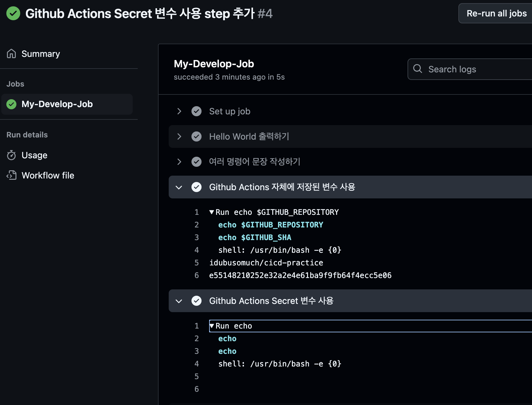Click line number 2 in Secret step log
The image size is (532, 405).
click(196, 339)
